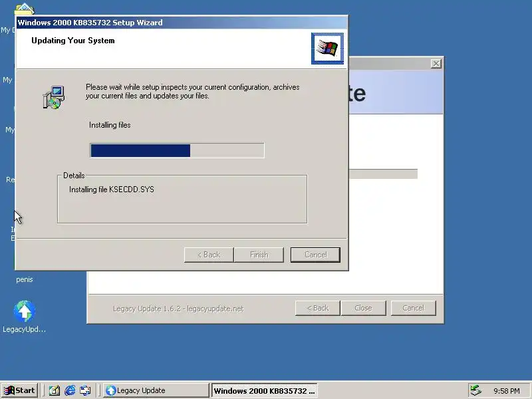Launch Internet Explorer from quick launch

(70, 390)
